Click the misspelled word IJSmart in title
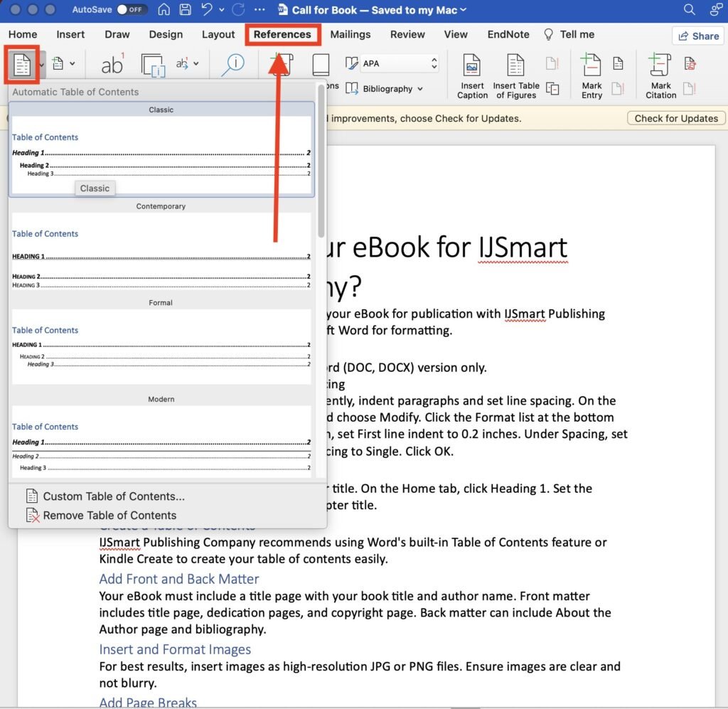Screen dimensions: 728x709 click(x=523, y=247)
